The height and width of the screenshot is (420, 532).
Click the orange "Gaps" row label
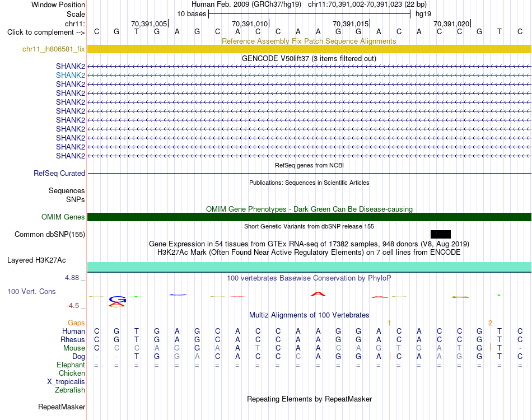click(x=76, y=323)
